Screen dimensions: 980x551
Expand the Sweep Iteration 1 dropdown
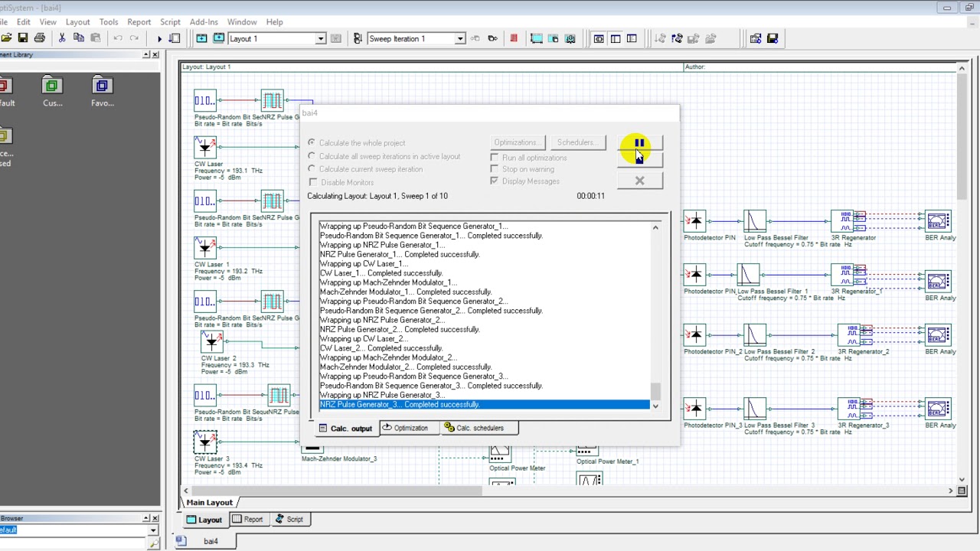click(x=459, y=38)
